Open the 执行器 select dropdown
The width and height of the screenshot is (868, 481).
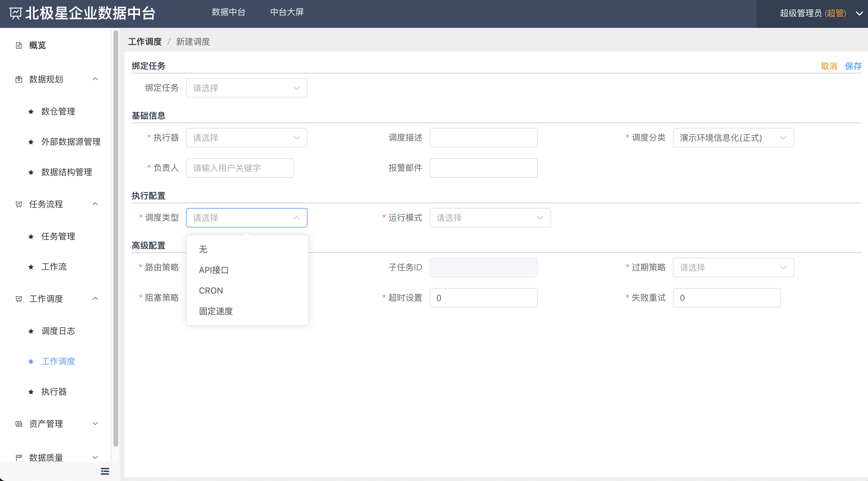[247, 138]
